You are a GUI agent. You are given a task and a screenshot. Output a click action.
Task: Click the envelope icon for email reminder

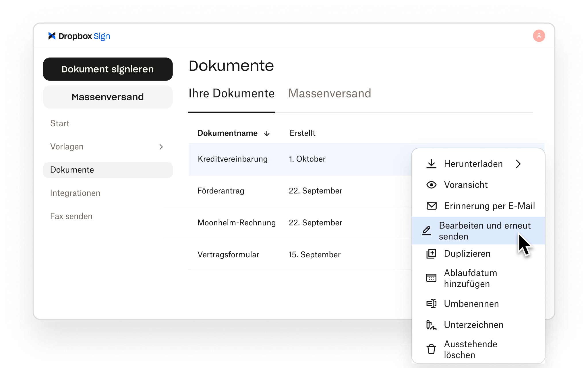(431, 206)
